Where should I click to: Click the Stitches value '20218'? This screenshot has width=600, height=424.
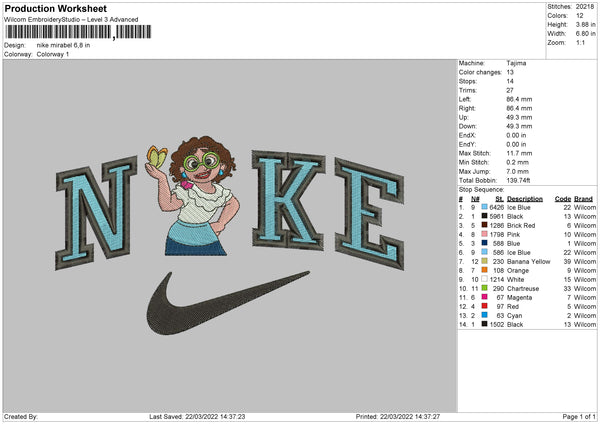[x=585, y=7]
